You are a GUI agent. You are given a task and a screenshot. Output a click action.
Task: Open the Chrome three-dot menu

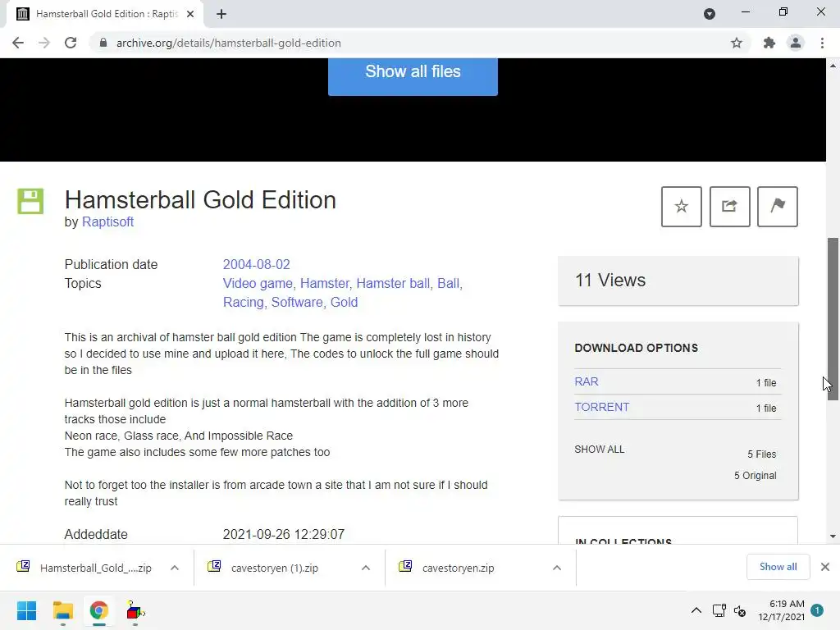822,43
